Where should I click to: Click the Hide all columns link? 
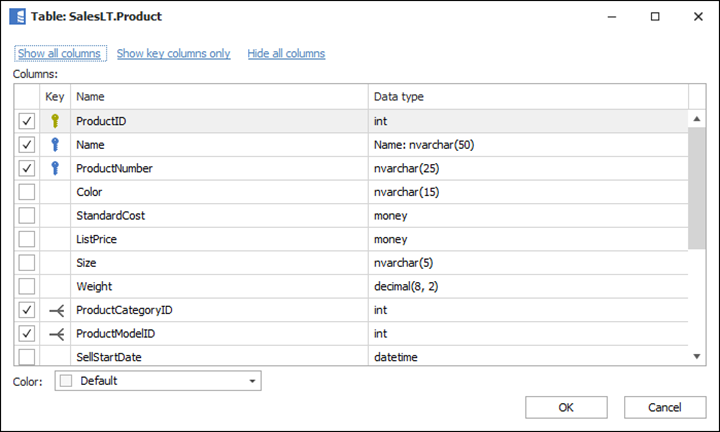(x=286, y=54)
